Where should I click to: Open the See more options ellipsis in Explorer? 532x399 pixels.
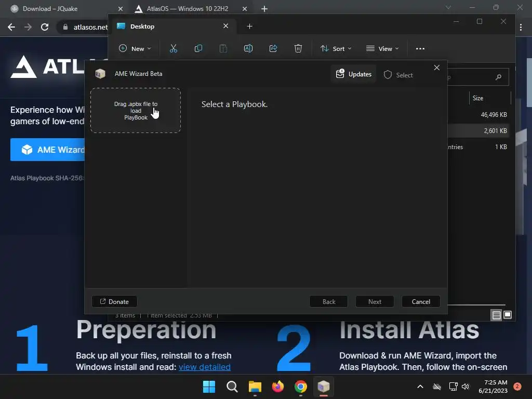pos(420,48)
